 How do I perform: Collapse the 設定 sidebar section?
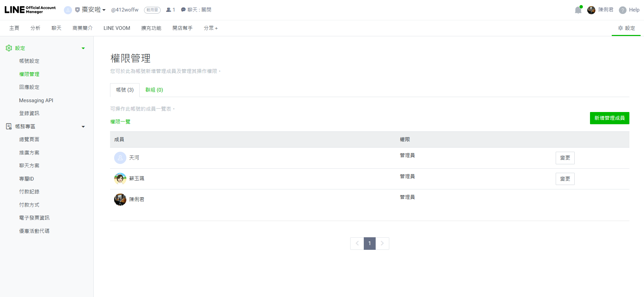pyautogui.click(x=83, y=48)
